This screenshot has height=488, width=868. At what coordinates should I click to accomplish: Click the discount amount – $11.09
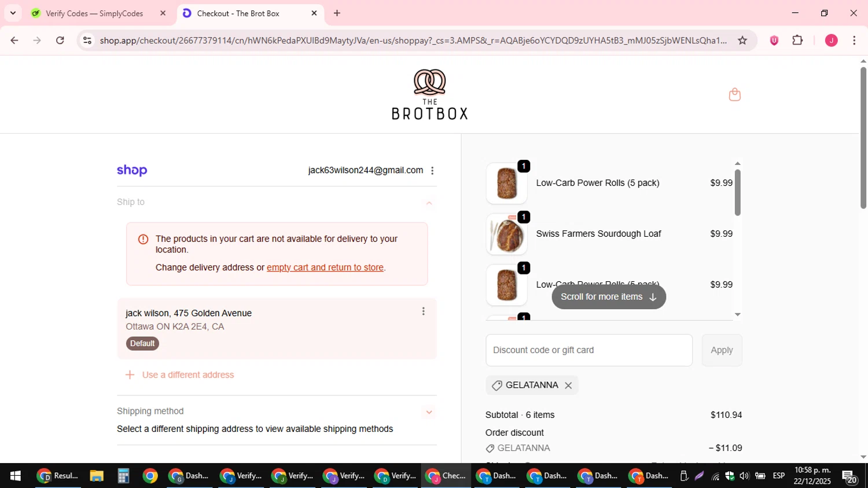point(725,448)
